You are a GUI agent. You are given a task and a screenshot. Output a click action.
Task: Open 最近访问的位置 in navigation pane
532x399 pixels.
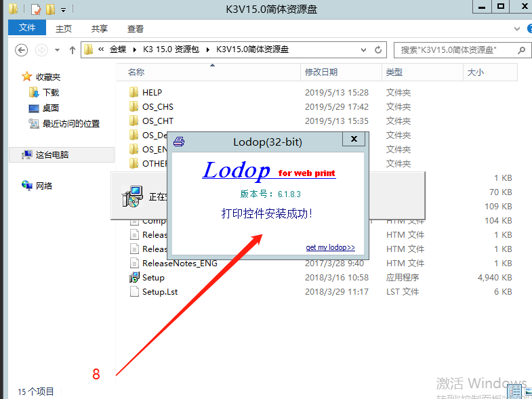tap(71, 123)
